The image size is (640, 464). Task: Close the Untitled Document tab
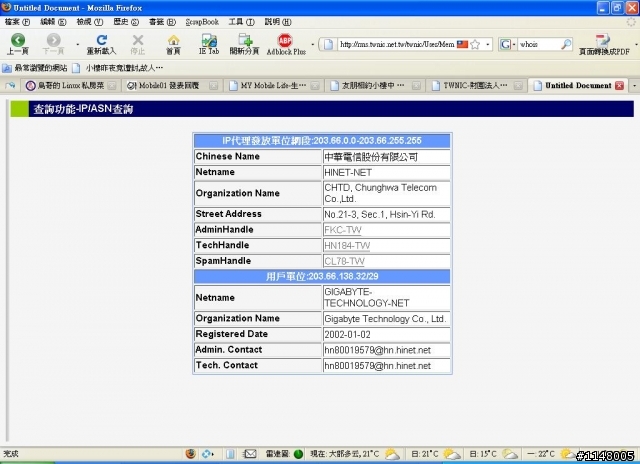click(x=620, y=85)
